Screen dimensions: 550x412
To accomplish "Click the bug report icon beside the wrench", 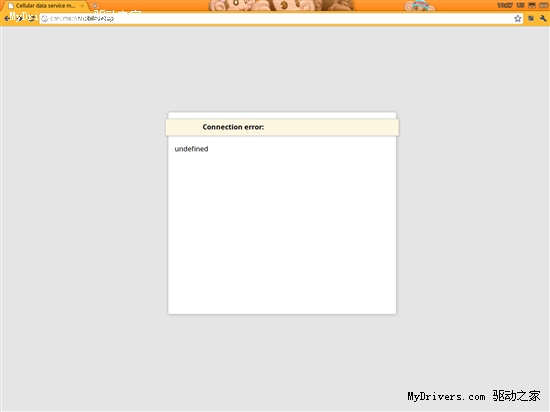I will coord(531,18).
